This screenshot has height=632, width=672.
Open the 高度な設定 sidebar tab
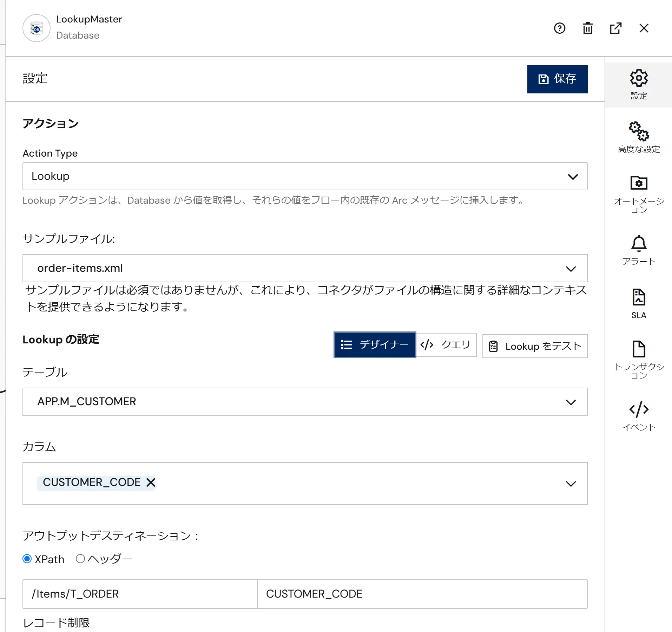(639, 138)
